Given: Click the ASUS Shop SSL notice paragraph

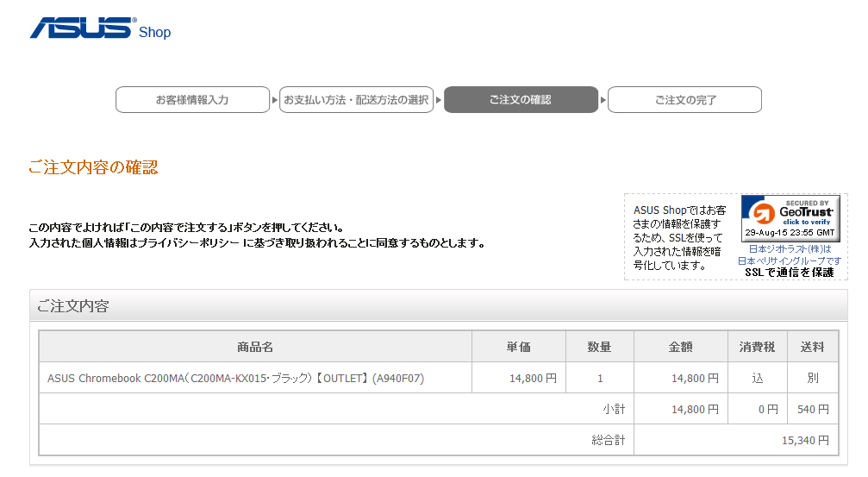Looking at the screenshot, I should coord(679,238).
